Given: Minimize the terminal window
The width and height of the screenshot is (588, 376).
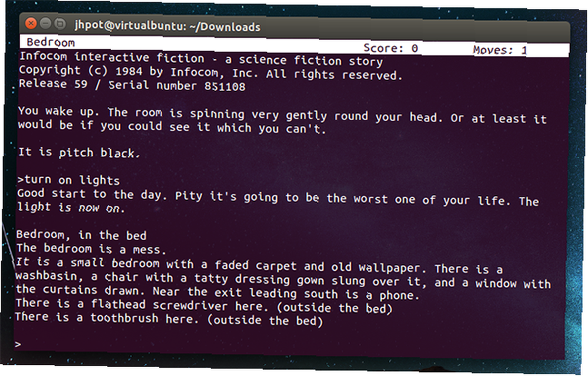Looking at the screenshot, I should click(x=45, y=24).
